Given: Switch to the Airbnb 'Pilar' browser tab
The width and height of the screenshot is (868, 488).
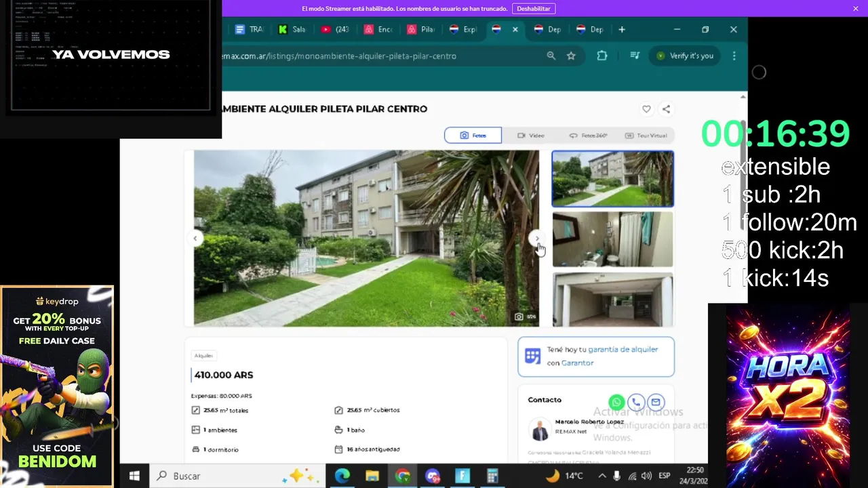Looking at the screenshot, I should 420,29.
